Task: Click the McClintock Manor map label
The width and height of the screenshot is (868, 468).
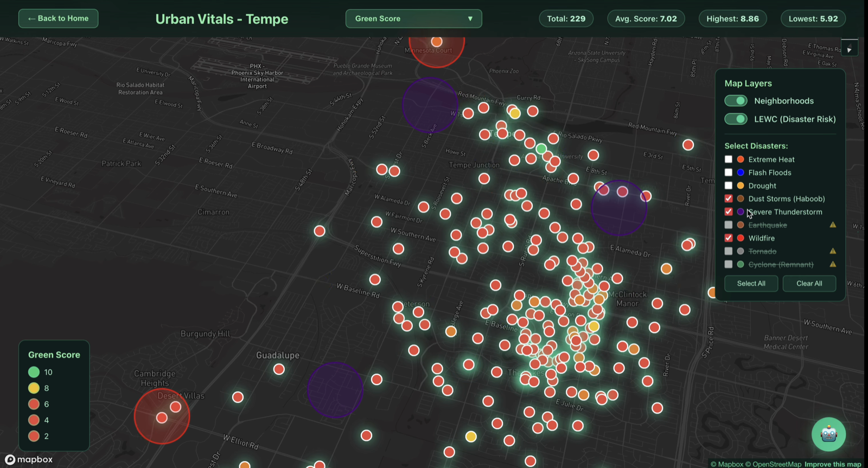Action: [x=628, y=299]
